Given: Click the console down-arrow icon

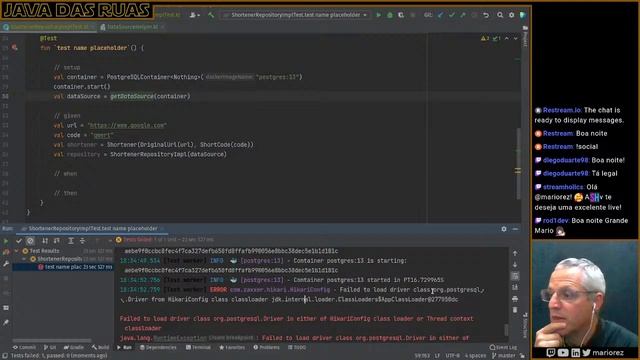Looking at the screenshot, I should pyautogui.click(x=515, y=264).
